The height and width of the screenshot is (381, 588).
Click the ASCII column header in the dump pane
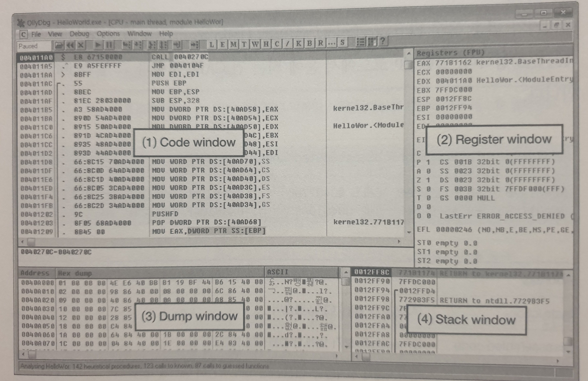click(x=302, y=272)
